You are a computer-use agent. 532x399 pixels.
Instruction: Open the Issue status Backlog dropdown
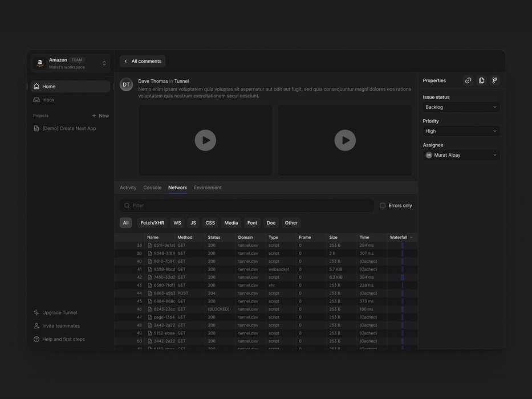point(461,107)
